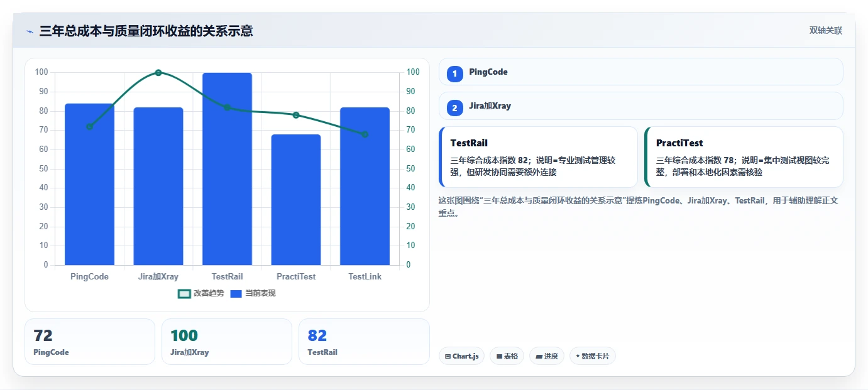Screen dimensions: 868x390
Task: Toggle 改善趋势 legend series
Action: 201,293
